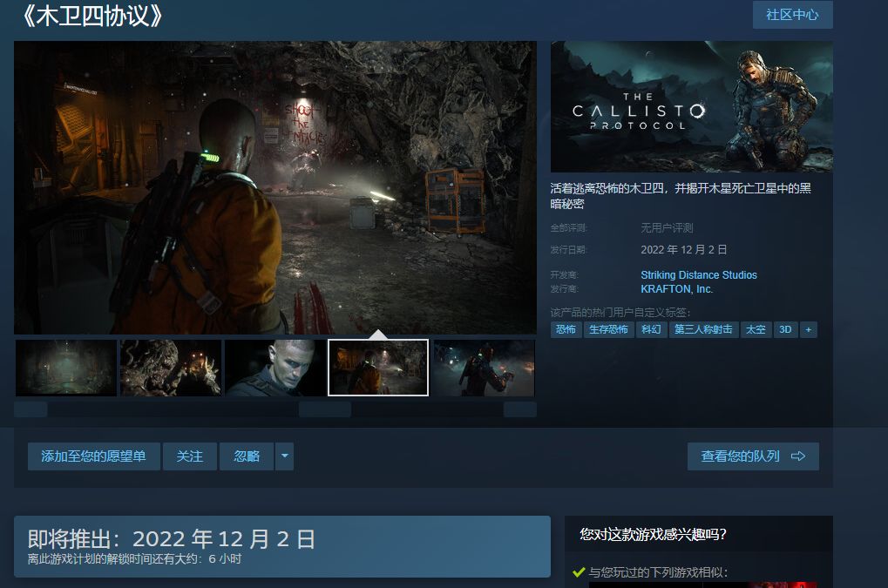The width and height of the screenshot is (888, 588).
Task: Click the green checkmark beside 与您玩过的下列游戏相似
Action: click(x=579, y=572)
